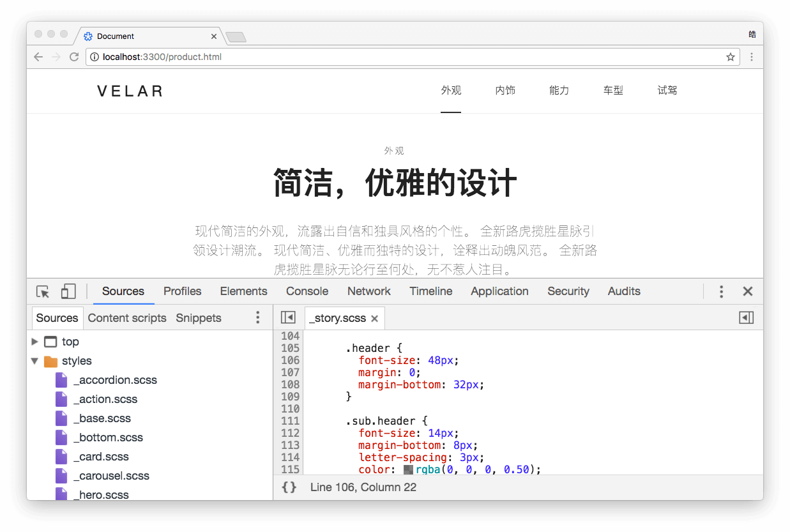Go to 外观 nav link
The width and height of the screenshot is (790, 532).
(451, 91)
